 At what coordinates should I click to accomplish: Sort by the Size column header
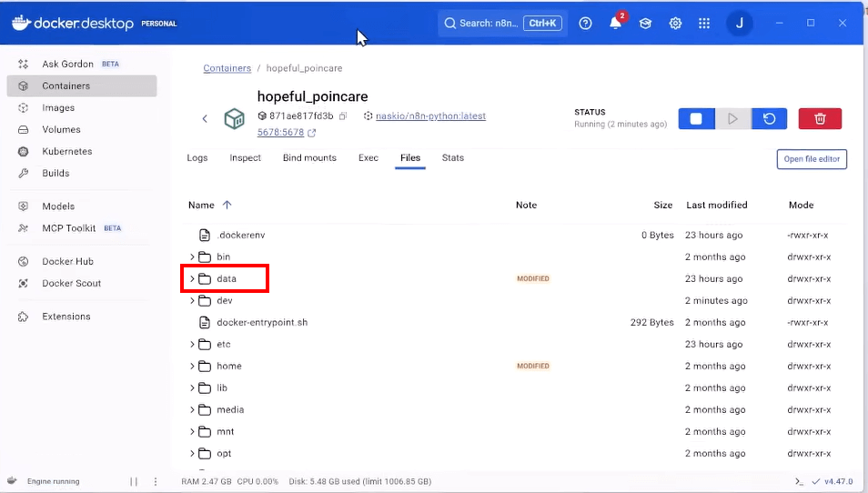point(662,205)
